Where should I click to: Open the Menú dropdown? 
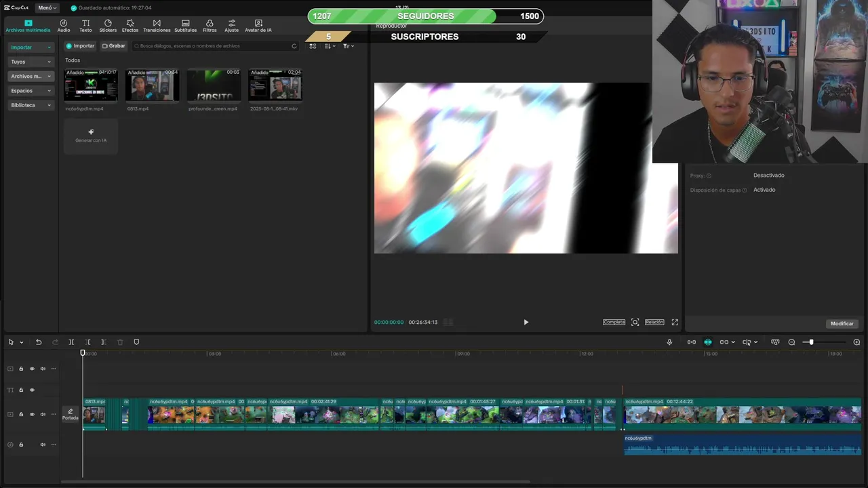[47, 7]
